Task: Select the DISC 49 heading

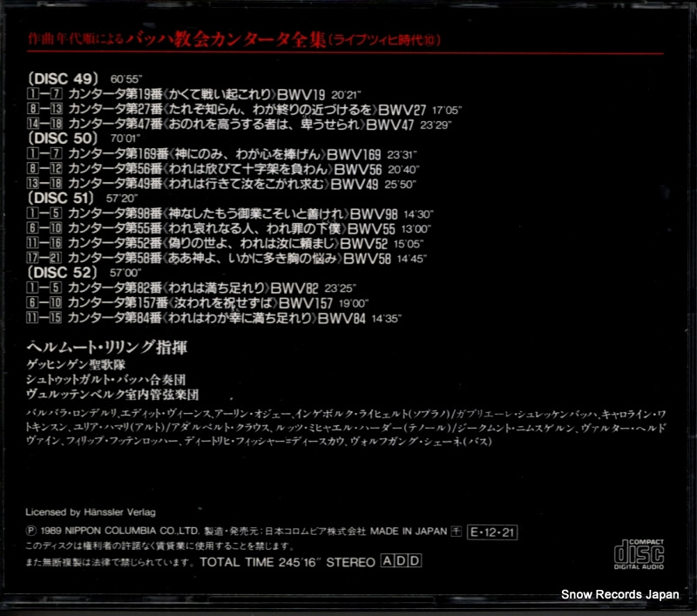Action: (x=63, y=78)
